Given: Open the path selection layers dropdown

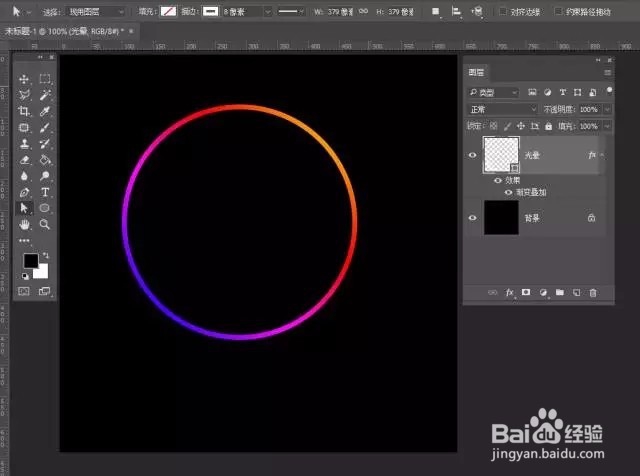Looking at the screenshot, I should tap(95, 12).
